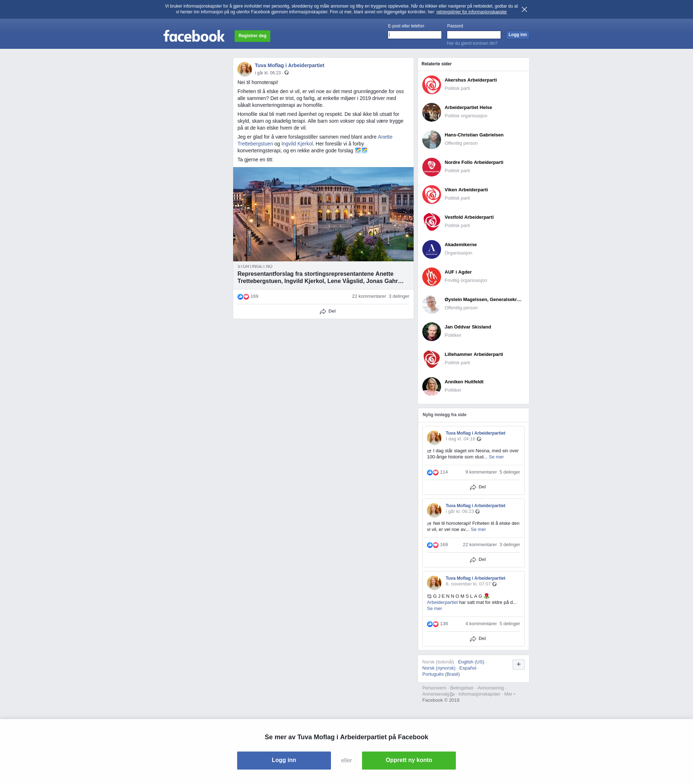Image resolution: width=693 pixels, height=784 pixels.
Task: Click reaction icons beside 138
Action: click(x=433, y=624)
